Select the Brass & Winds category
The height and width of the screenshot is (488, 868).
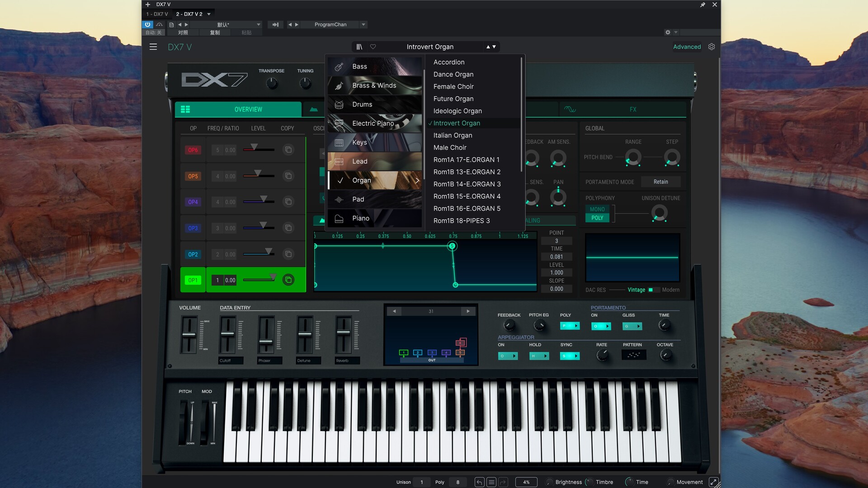tap(375, 85)
